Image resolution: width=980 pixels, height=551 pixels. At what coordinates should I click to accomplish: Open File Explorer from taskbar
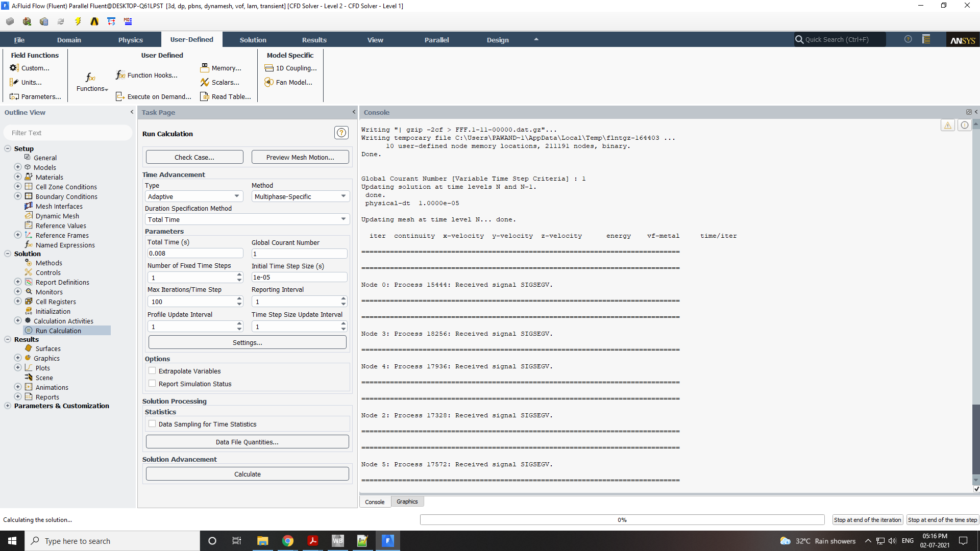pyautogui.click(x=263, y=541)
